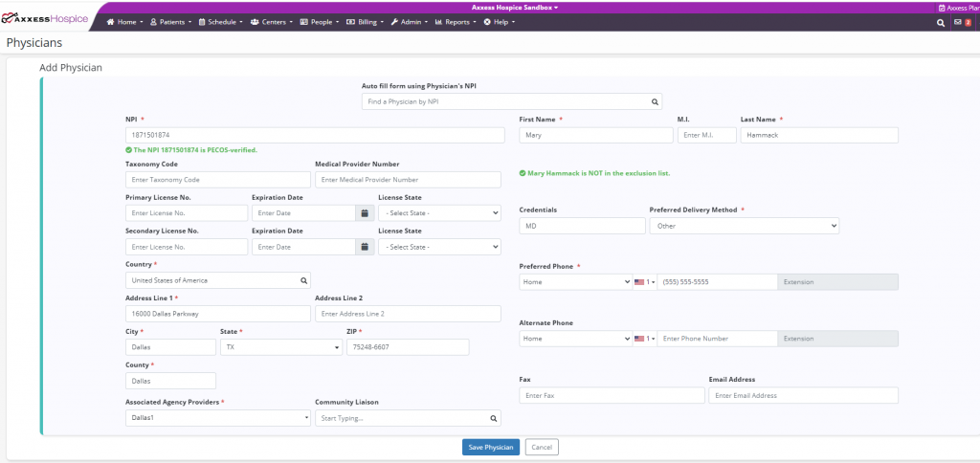Image resolution: width=980 pixels, height=463 pixels.
Task: Click the Community Liaison search icon
Action: (494, 418)
